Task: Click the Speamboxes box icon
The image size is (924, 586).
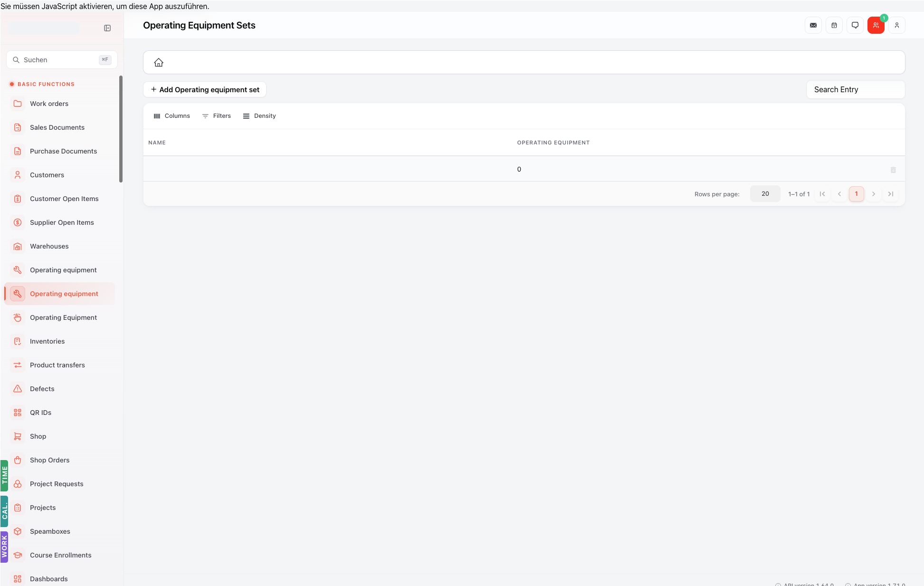Action: (18, 531)
